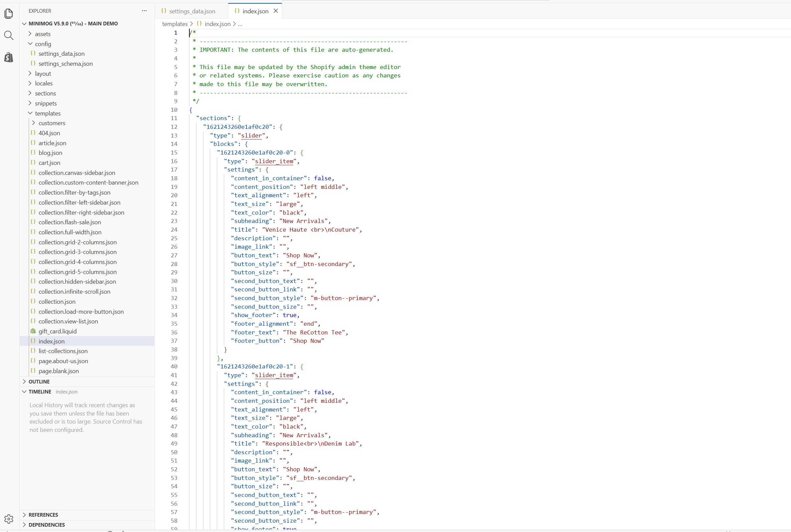791x532 pixels.
Task: Place cursor on line number 13
Action: (x=174, y=136)
